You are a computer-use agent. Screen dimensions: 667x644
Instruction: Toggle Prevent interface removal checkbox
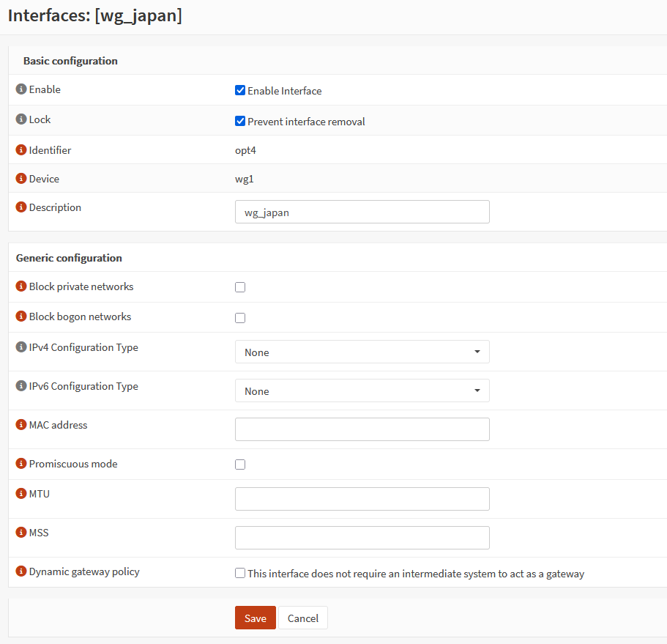(240, 122)
